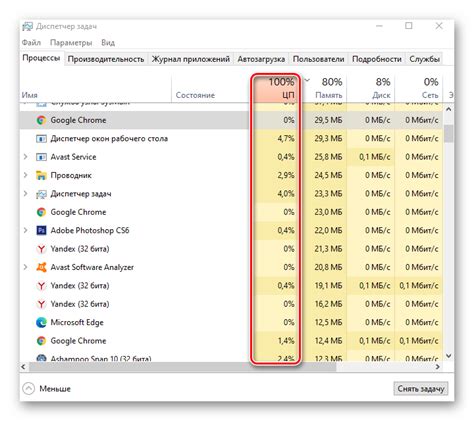This screenshot has width=474, height=421.
Task: Expand the Avast Software Analyzer group
Action: point(26,267)
